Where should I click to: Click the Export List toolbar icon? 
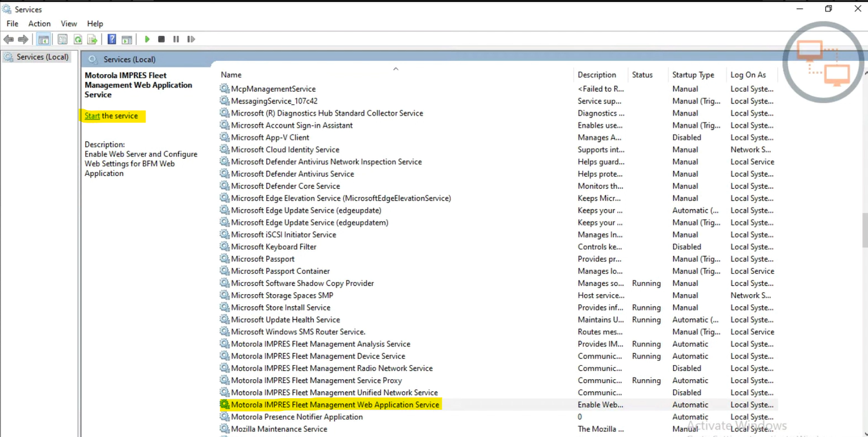(x=92, y=39)
